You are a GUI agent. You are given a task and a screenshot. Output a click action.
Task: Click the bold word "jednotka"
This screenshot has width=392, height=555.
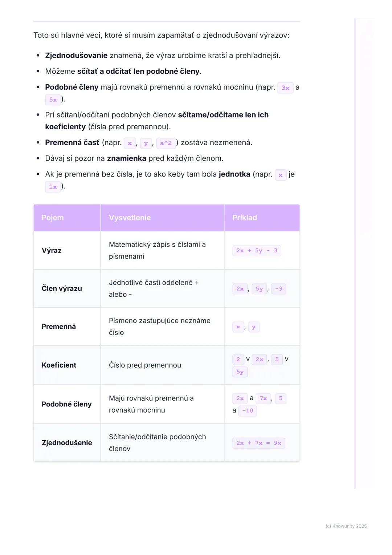tap(234, 174)
